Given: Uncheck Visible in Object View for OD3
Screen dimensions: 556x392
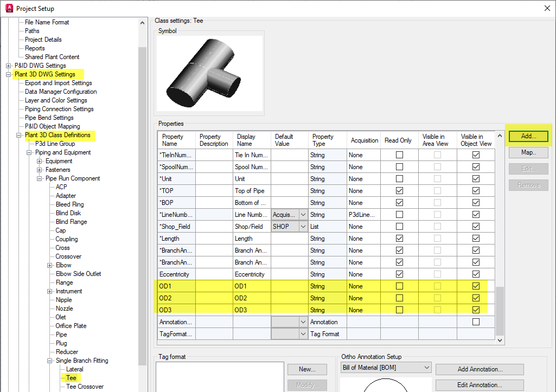Looking at the screenshot, I should pos(476,310).
